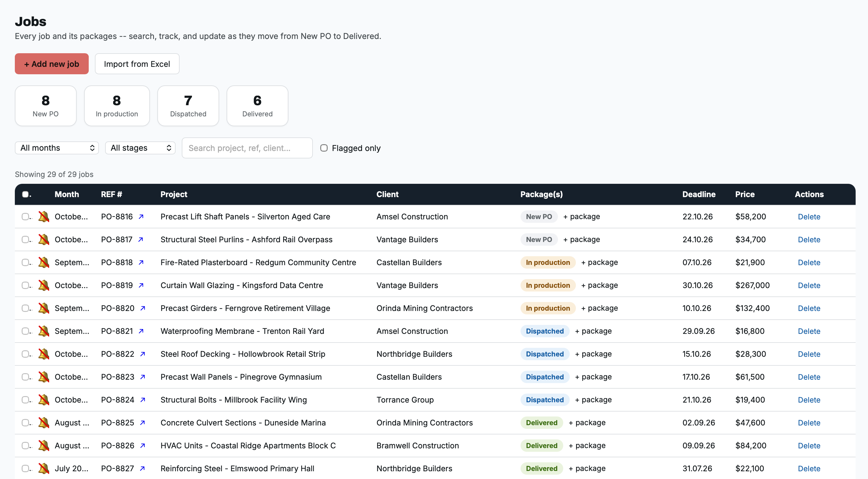Toggle the muted bell icon for PO-8817
Screen dimensions: 868x479
tap(44, 239)
